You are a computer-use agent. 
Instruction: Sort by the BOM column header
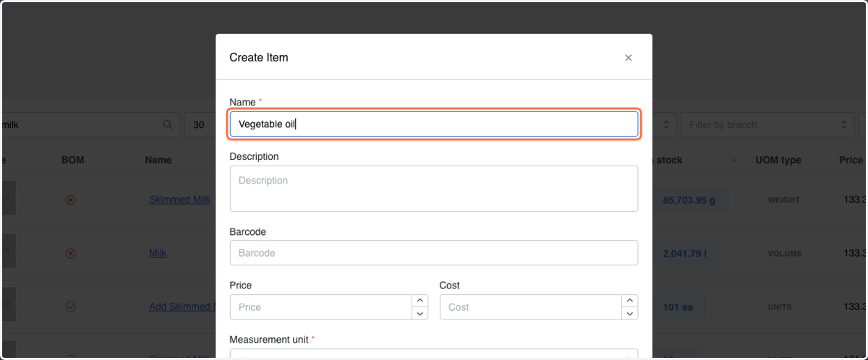click(72, 160)
